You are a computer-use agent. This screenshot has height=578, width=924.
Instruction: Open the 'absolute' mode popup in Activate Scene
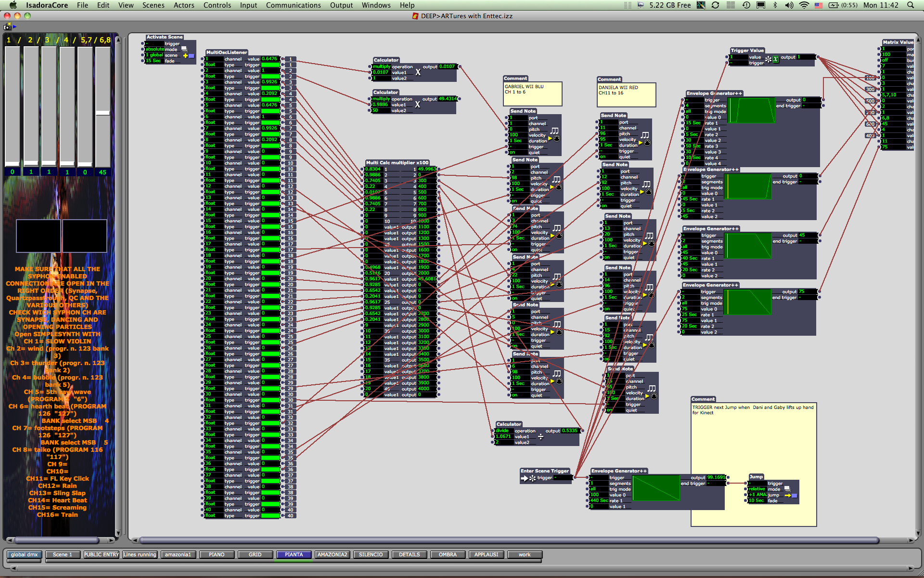tap(154, 49)
